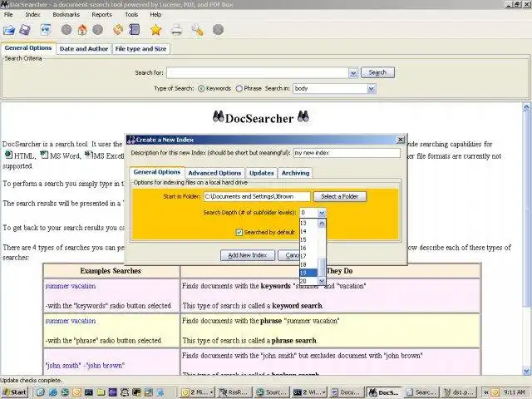Click the open folder toolbar icon
Image resolution: width=532 pixels, height=399 pixels.
click(9, 30)
